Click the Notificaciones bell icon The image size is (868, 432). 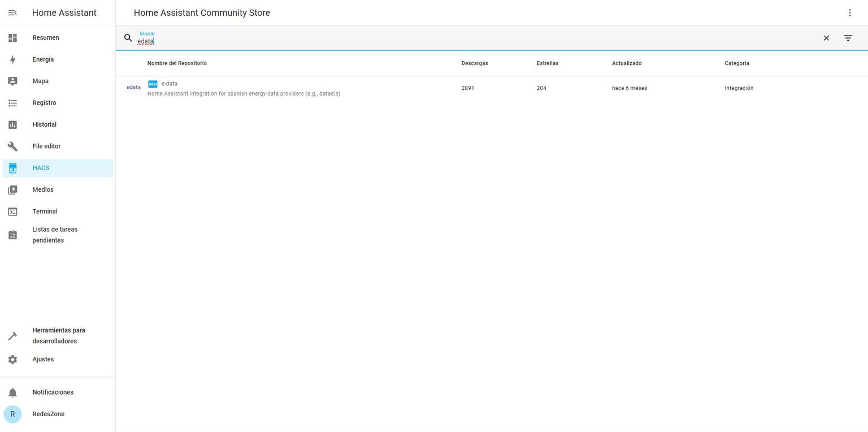coord(12,392)
